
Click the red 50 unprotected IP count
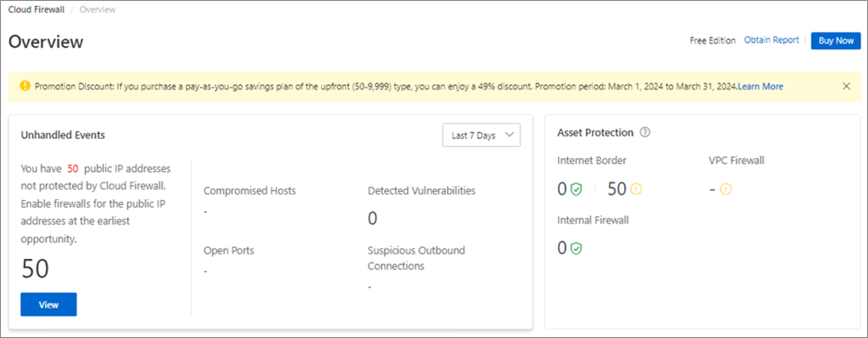(73, 169)
